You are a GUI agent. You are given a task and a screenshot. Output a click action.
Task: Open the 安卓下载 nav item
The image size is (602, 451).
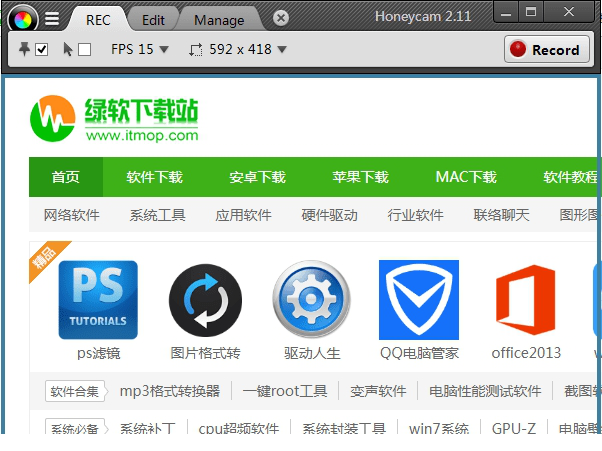click(257, 177)
